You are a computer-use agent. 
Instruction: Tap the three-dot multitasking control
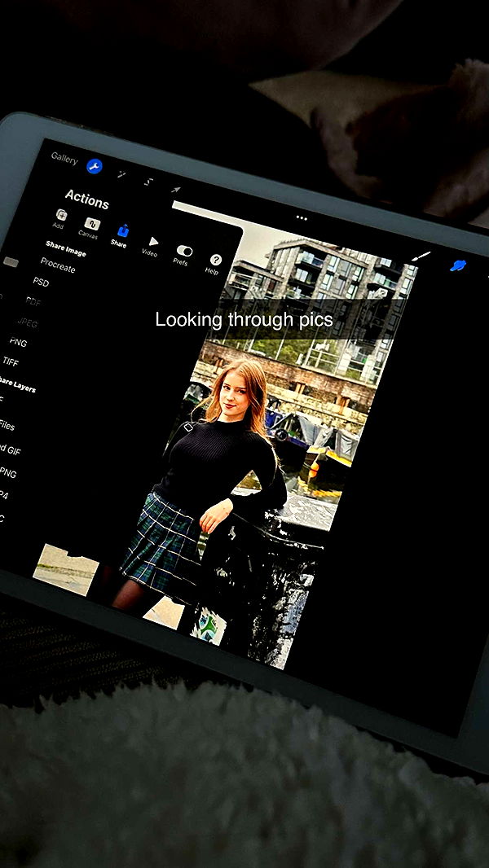pos(302,218)
